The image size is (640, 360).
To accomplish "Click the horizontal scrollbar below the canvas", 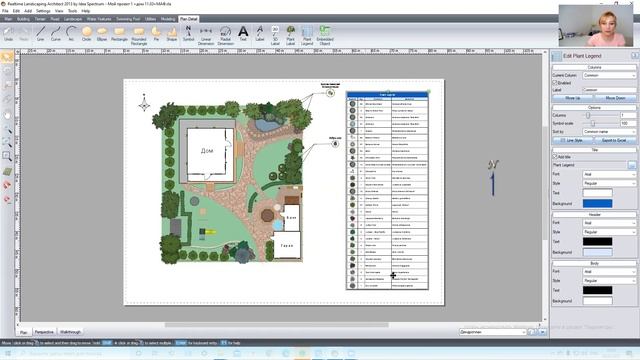I will click(x=277, y=325).
